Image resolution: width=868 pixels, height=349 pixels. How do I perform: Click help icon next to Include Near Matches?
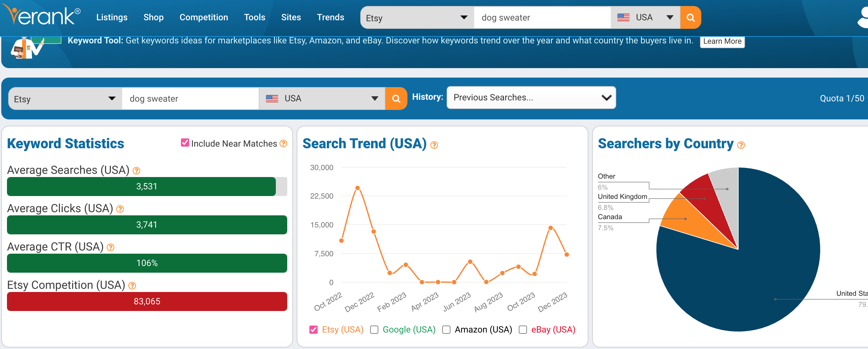click(283, 144)
